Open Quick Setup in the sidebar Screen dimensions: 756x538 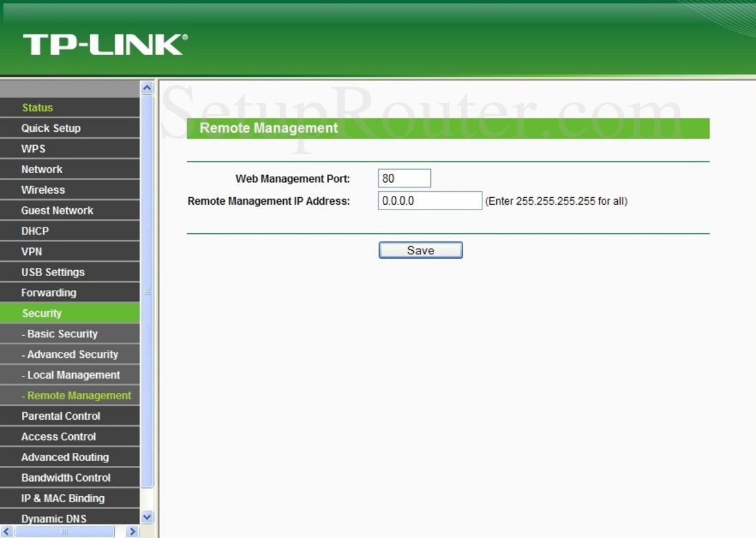click(x=70, y=128)
